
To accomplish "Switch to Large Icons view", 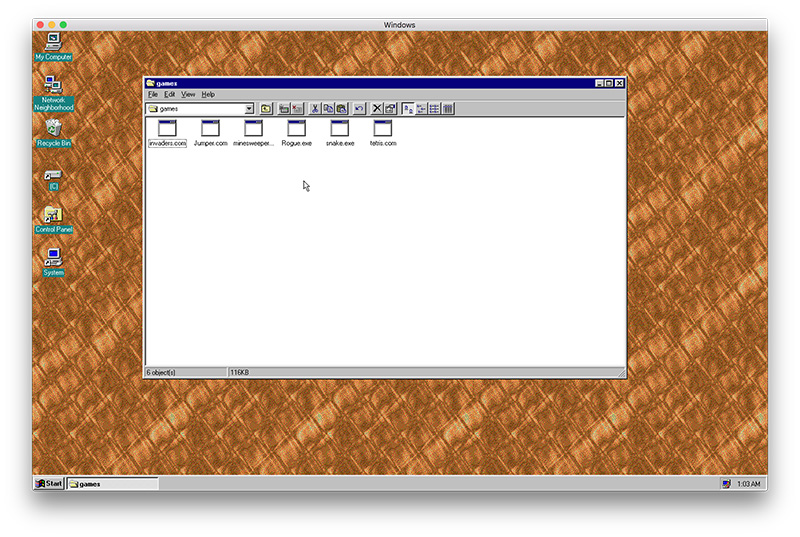I will pos(408,109).
